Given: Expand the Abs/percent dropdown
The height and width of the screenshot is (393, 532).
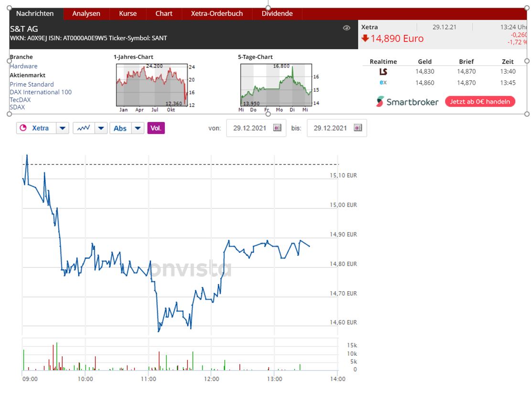Looking at the screenshot, I should (x=138, y=128).
